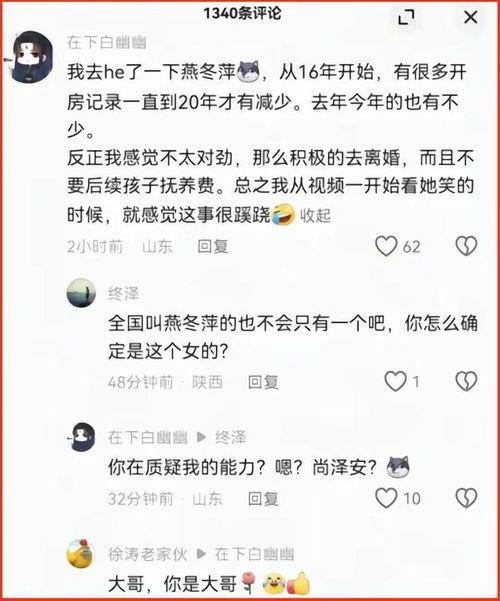
Task: Expand comments panel to full screen
Action: click(406, 18)
